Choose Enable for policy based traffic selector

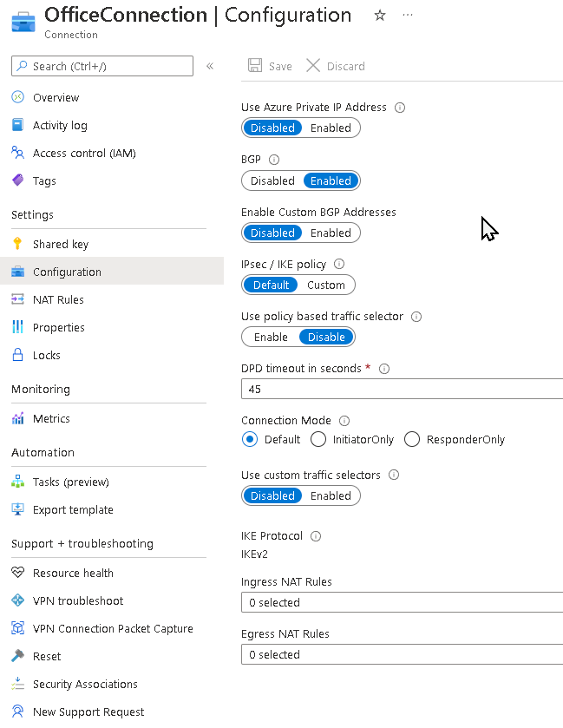click(271, 337)
